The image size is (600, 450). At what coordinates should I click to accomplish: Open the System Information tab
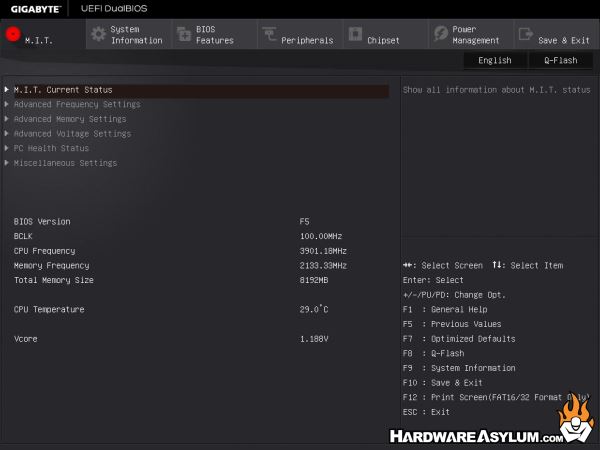pyautogui.click(x=129, y=34)
